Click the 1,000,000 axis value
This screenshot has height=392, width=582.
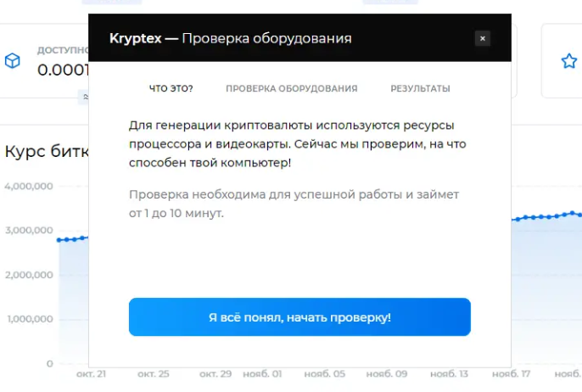click(x=30, y=319)
